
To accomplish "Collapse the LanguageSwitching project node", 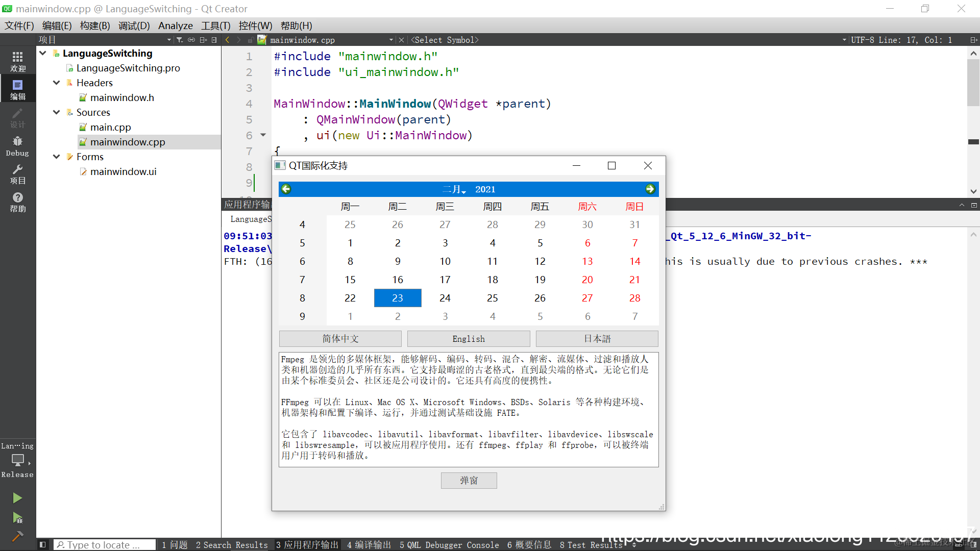I will (43, 53).
